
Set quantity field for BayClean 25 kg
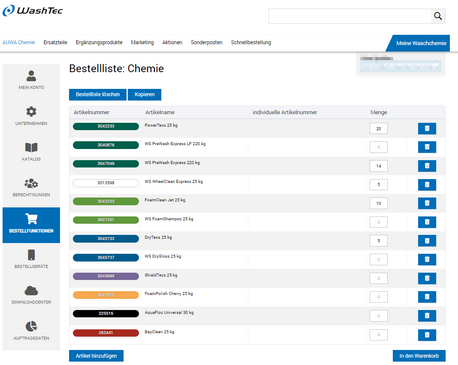point(378,335)
